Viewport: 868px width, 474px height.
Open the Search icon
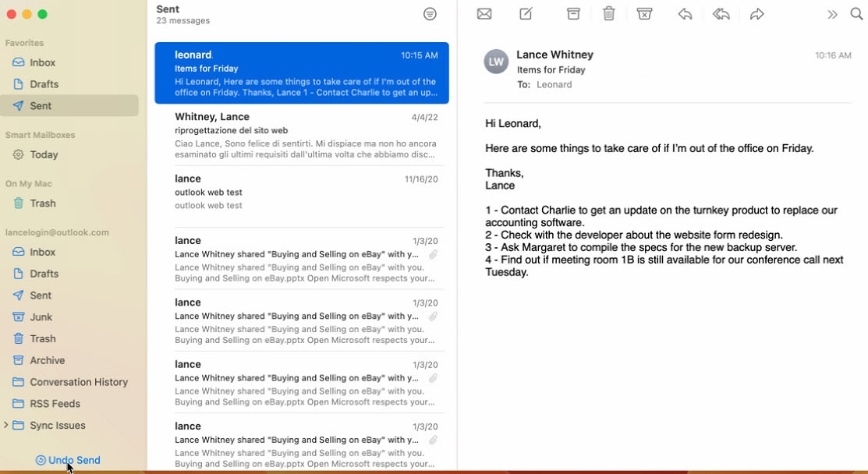click(856, 13)
